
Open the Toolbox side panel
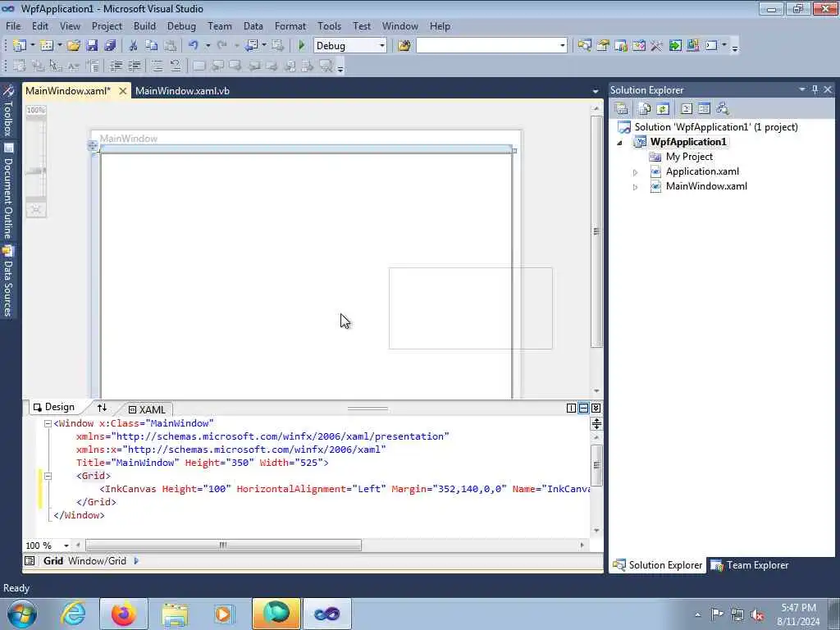tap(8, 111)
